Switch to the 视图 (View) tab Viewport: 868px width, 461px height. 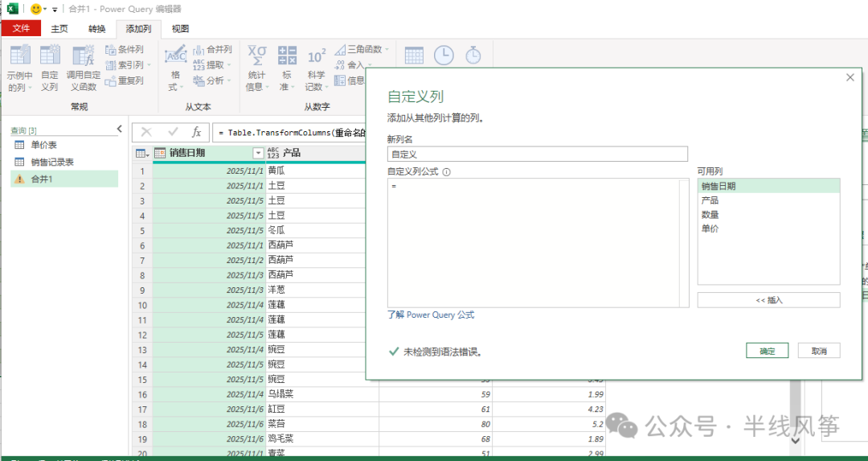(180, 29)
